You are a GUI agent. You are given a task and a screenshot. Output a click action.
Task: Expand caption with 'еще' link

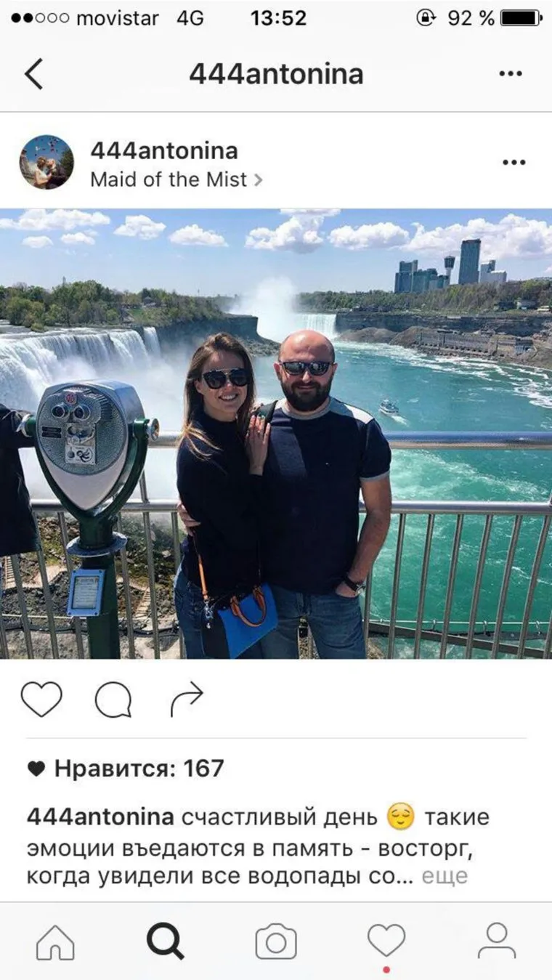coord(445,876)
